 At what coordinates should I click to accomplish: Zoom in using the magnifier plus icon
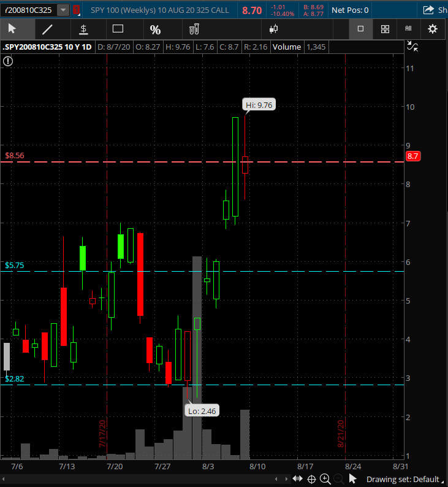tap(325, 479)
